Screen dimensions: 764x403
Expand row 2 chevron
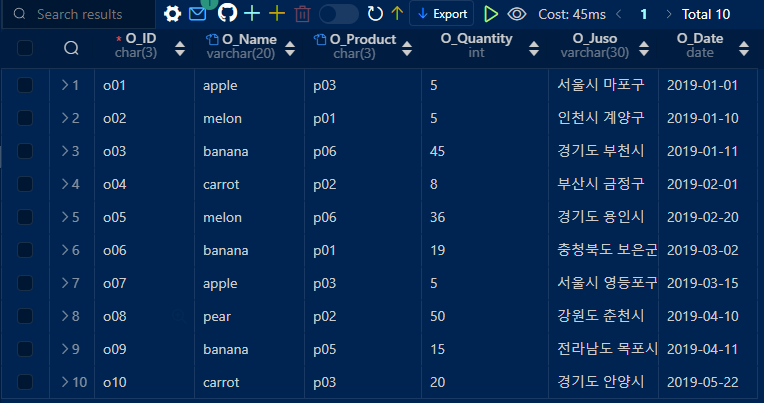click(x=65, y=118)
